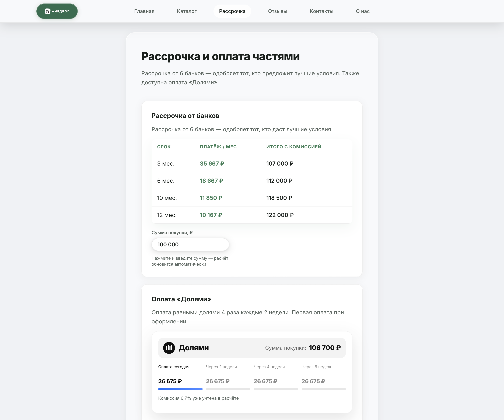Image resolution: width=504 pixels, height=420 pixels.
Task: Click the progress bar under Через 4 недели
Action: [276, 389]
